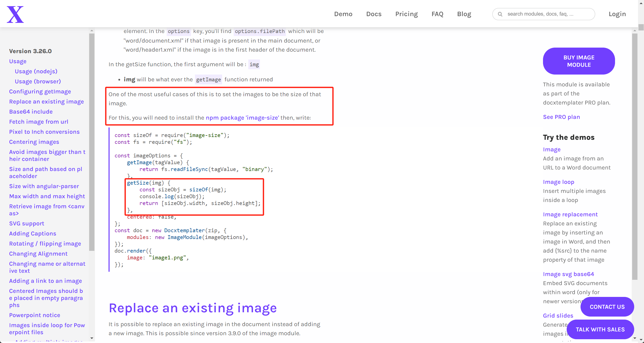Open the See PRO plan link
Screen dimensions: 644x343
tap(561, 117)
